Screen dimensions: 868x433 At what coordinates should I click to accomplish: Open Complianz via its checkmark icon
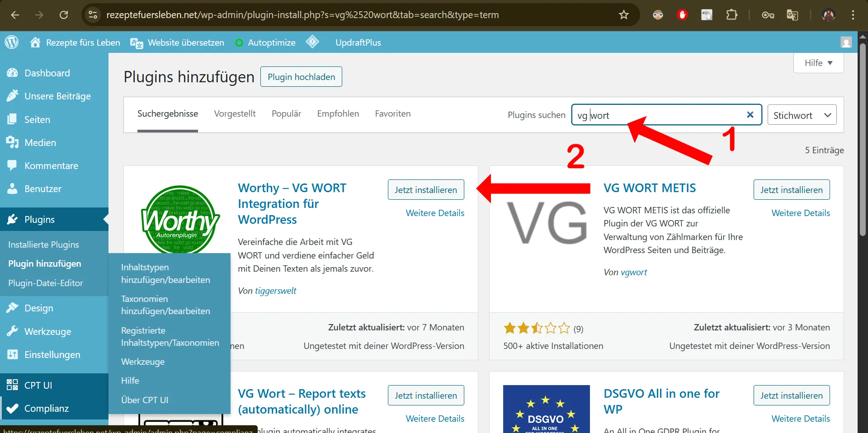[12, 408]
